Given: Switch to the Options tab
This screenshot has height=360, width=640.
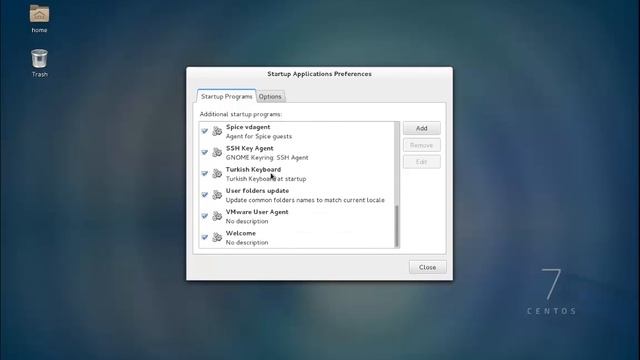Looking at the screenshot, I should pos(270,97).
